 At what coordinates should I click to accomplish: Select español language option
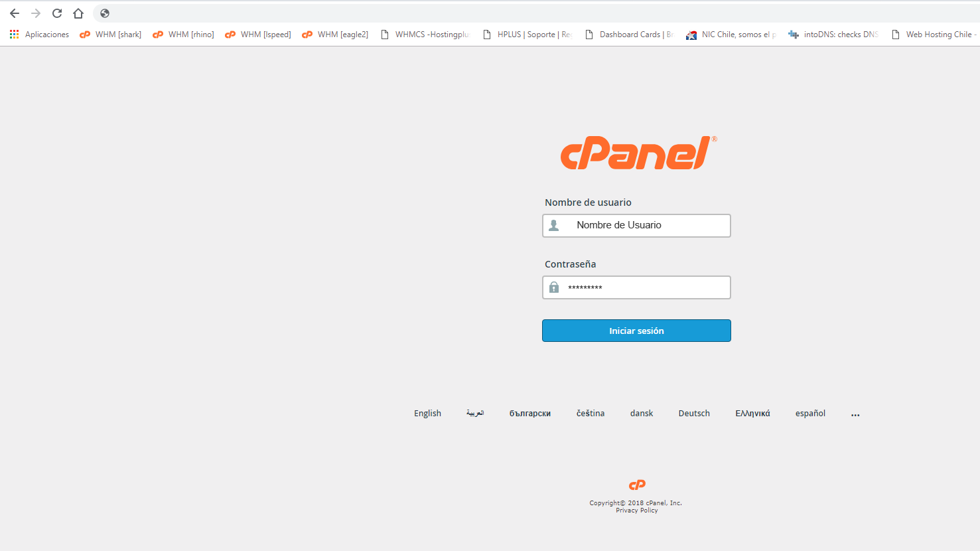tap(810, 413)
